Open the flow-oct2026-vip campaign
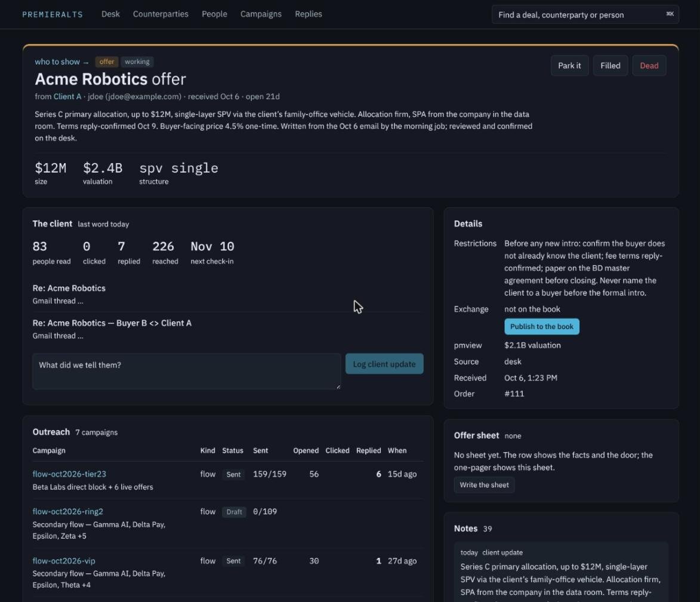The height and width of the screenshot is (602, 700). (x=64, y=561)
